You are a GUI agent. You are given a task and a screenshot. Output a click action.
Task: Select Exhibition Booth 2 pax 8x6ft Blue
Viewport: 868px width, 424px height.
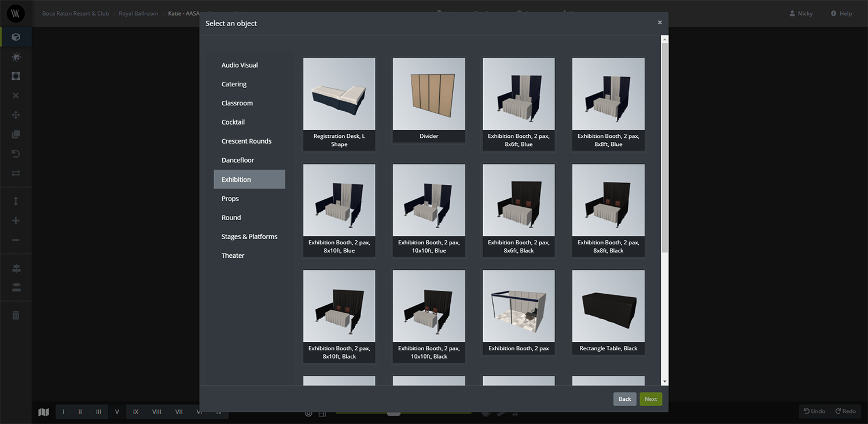point(518,104)
